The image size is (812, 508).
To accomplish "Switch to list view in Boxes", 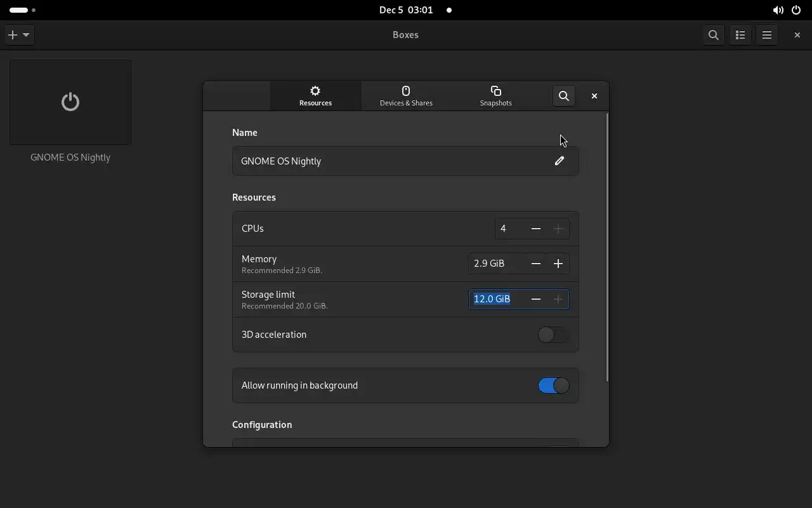I will [x=740, y=35].
